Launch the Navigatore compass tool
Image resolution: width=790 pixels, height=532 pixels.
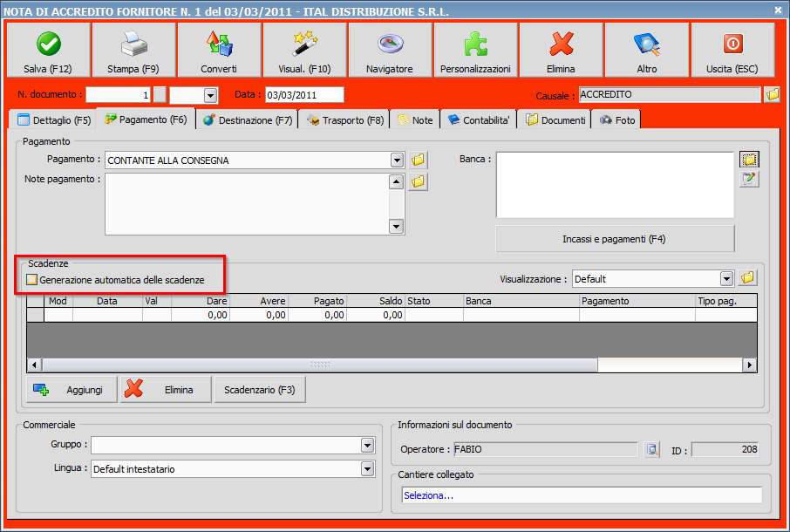390,50
